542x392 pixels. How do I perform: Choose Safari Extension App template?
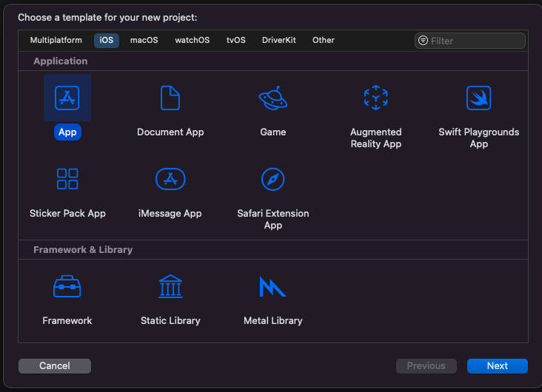click(x=272, y=179)
